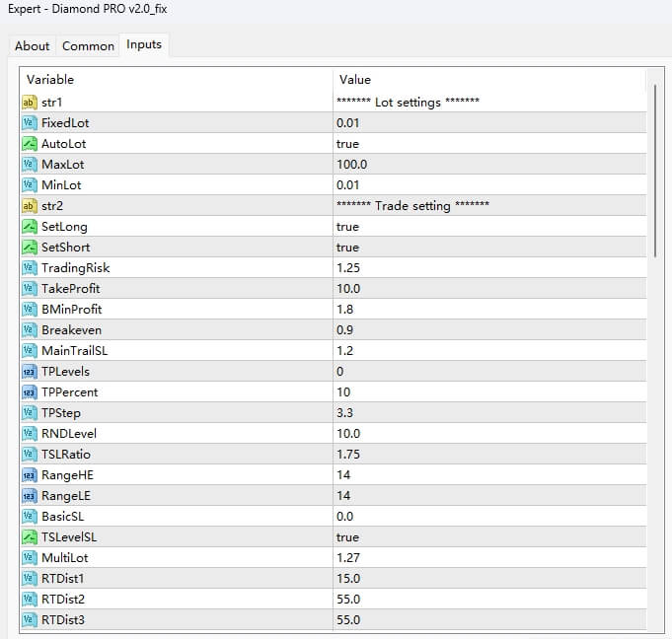Edit the TakeProfit value 10.0

pos(348,289)
